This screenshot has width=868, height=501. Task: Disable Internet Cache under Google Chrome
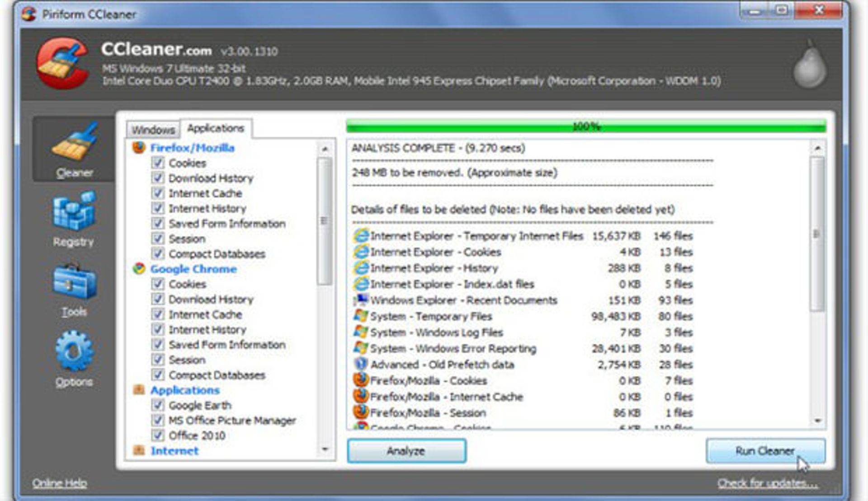[x=158, y=314]
